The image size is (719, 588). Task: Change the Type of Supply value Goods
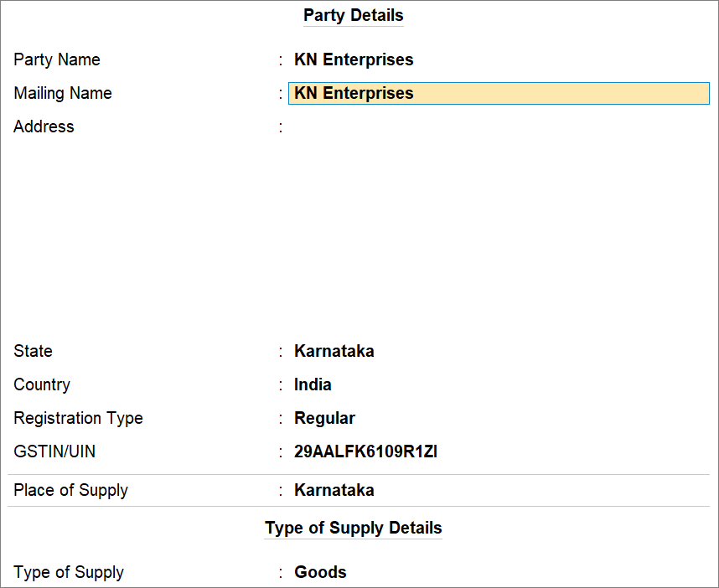[x=320, y=572]
